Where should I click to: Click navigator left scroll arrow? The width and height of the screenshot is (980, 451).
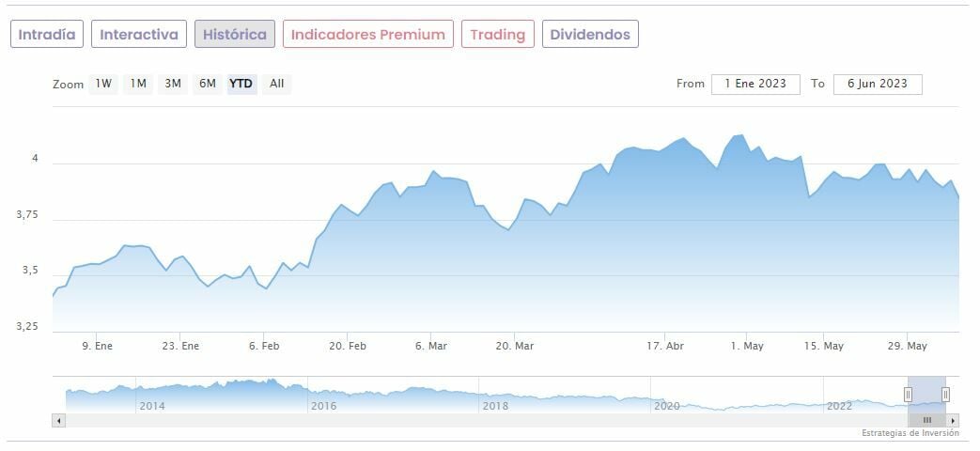coord(58,420)
